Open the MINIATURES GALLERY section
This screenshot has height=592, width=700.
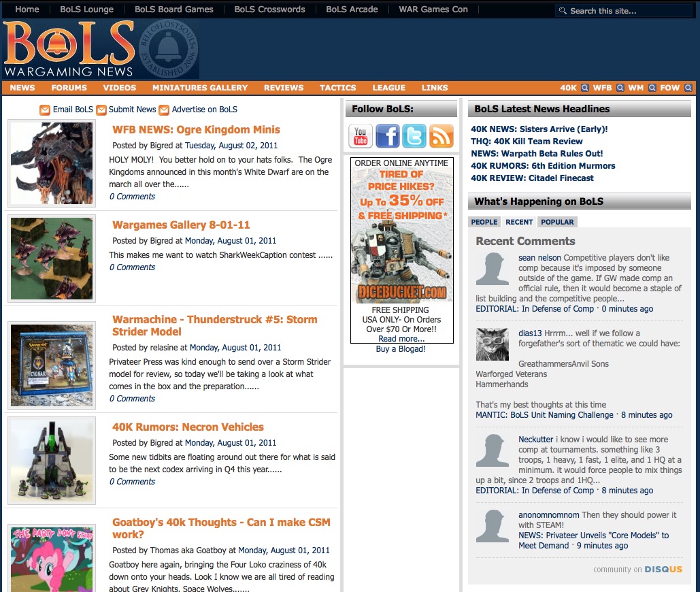click(200, 88)
